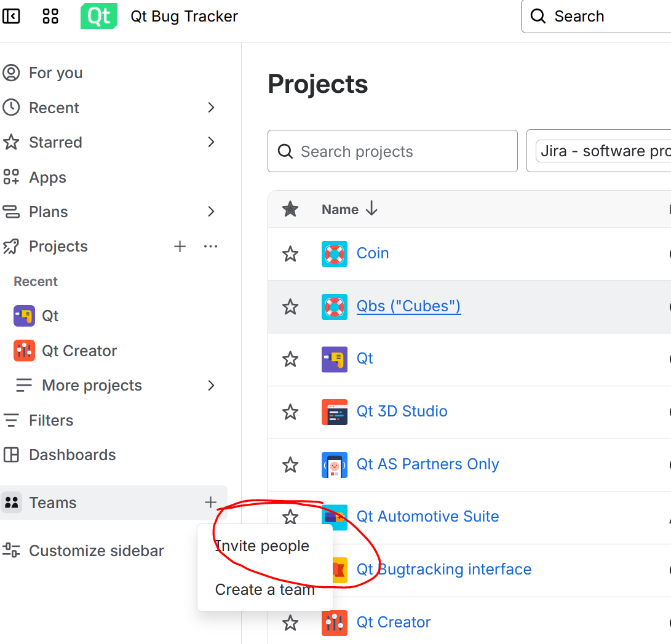671x644 pixels.
Task: Open the app switcher grid icon
Action: [50, 16]
